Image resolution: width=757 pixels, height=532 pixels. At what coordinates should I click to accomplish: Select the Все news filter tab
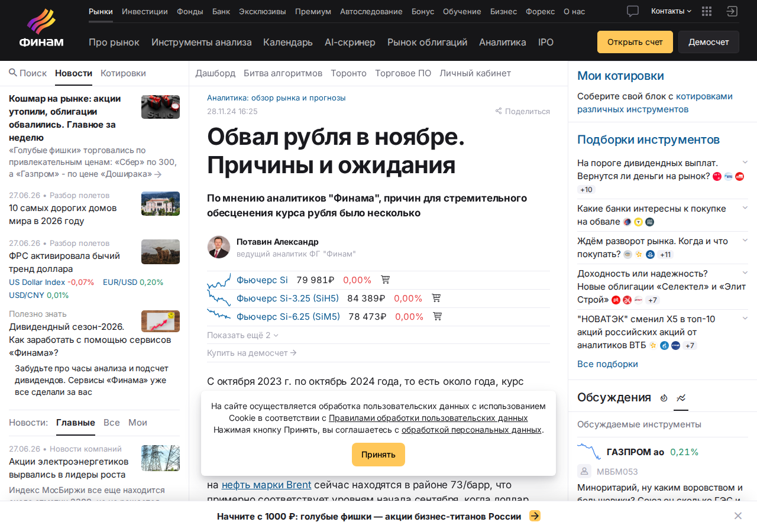coord(112,423)
